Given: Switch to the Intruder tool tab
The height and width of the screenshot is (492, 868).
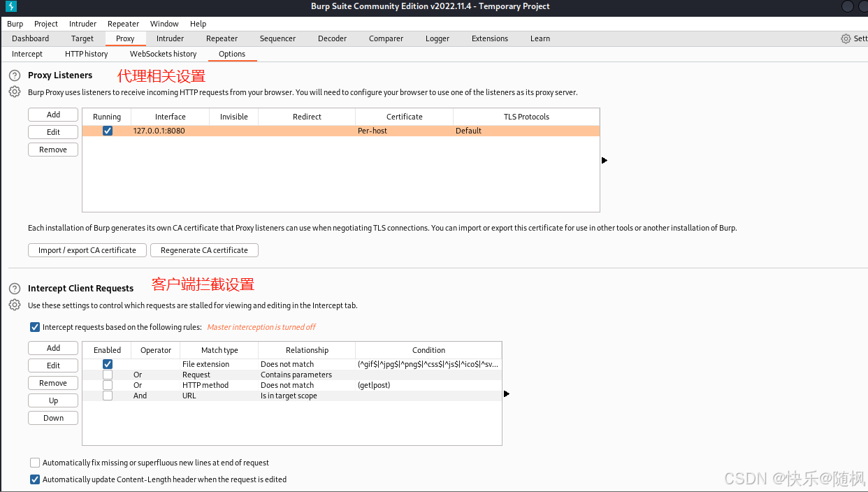Looking at the screenshot, I should click(x=170, y=38).
